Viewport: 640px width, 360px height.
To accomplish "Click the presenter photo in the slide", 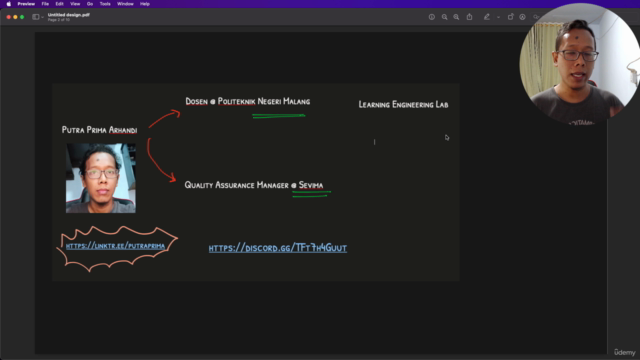I will coord(101,178).
